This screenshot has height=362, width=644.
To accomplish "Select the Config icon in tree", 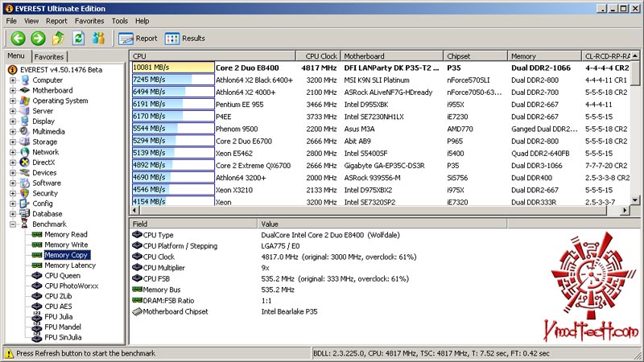I will (x=26, y=204).
